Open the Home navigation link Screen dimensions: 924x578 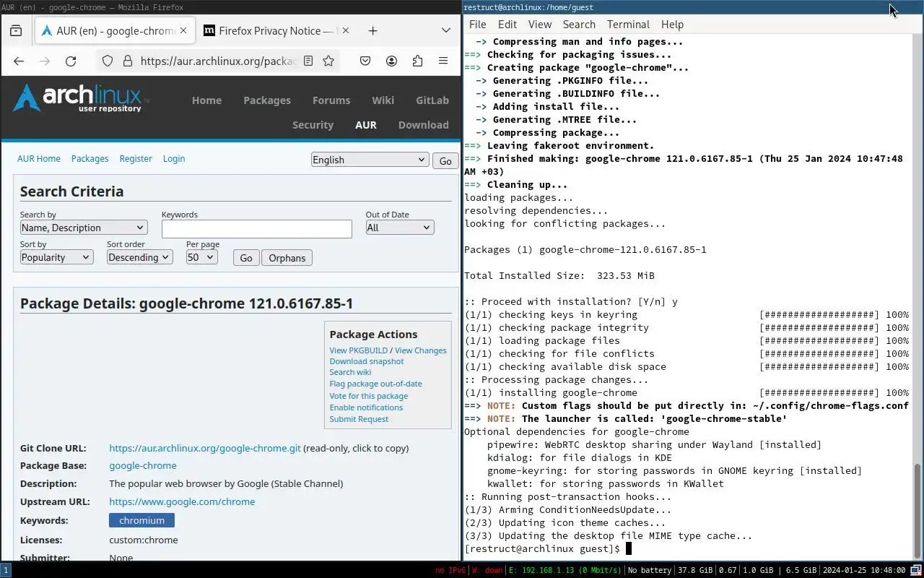click(x=206, y=100)
